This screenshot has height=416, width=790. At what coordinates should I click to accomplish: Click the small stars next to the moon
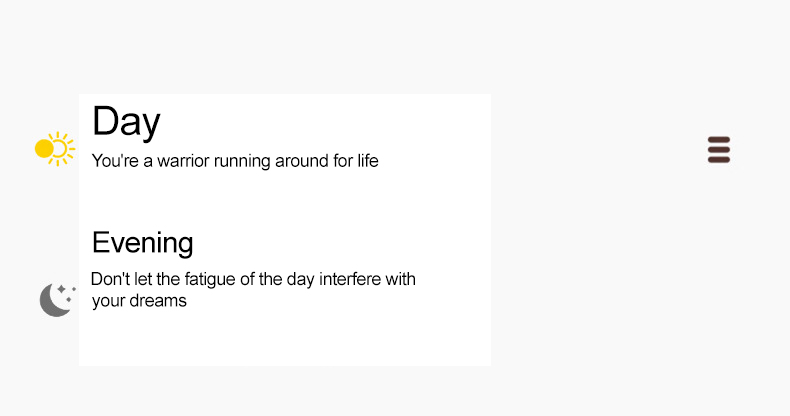[66, 290]
